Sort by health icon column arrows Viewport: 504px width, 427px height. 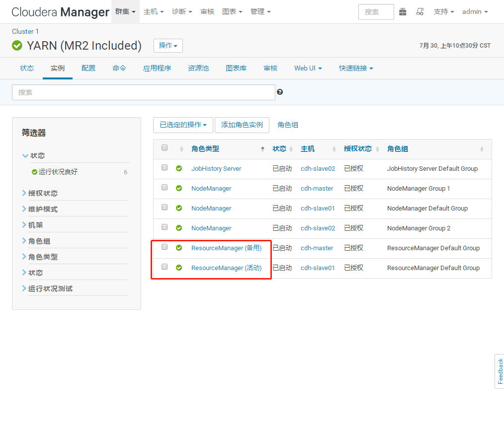click(181, 149)
